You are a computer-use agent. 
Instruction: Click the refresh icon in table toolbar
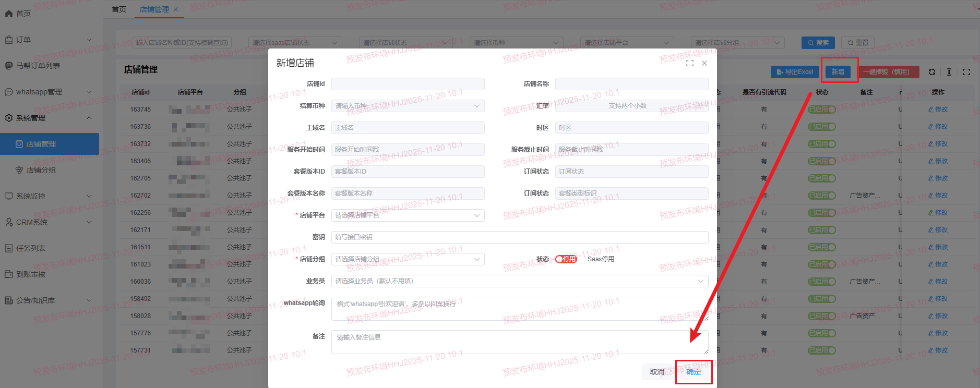coord(932,72)
